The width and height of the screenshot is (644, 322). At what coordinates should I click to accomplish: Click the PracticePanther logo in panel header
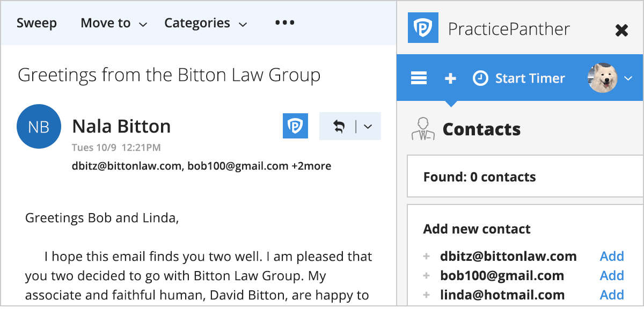[x=423, y=27]
